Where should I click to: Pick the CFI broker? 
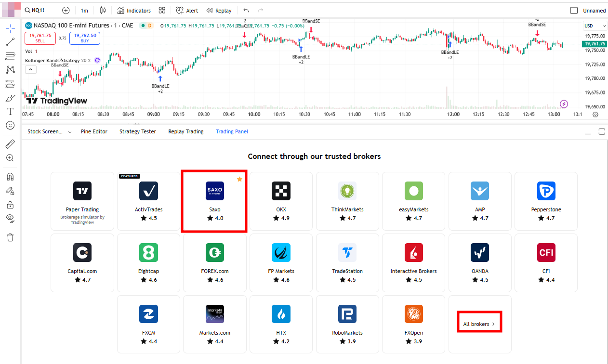[546, 263]
